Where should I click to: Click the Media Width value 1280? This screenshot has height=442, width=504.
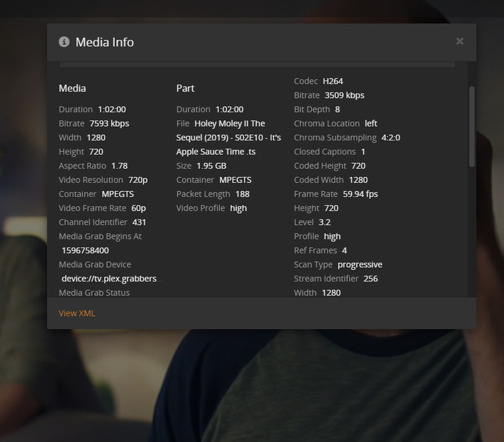[96, 138]
